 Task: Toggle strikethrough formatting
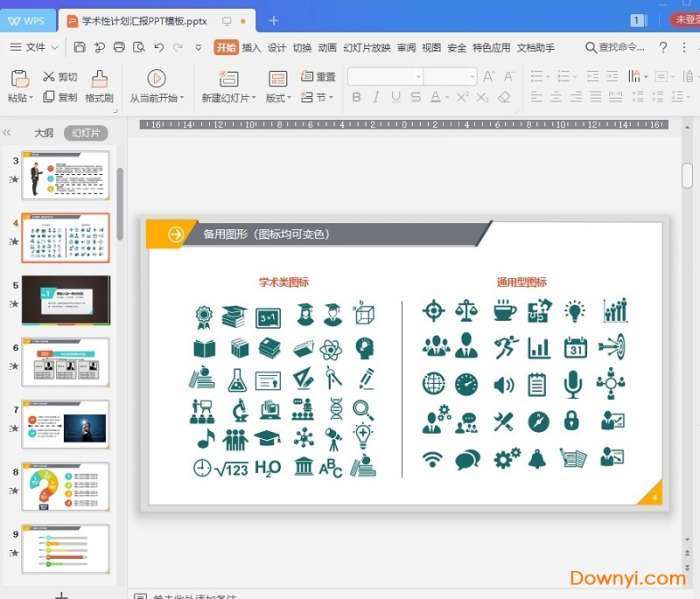[x=415, y=97]
